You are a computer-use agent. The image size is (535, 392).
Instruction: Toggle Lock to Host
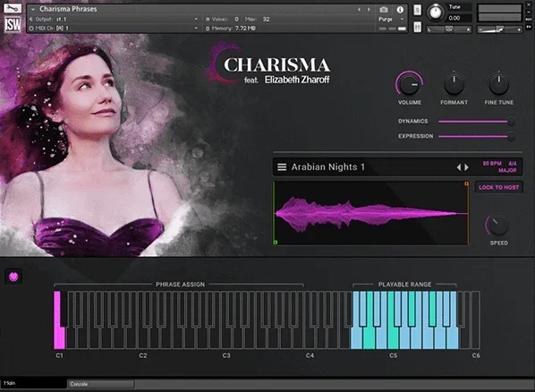click(x=499, y=187)
